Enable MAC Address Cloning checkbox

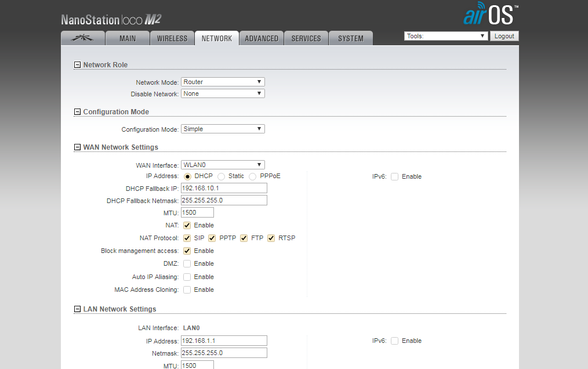187,290
